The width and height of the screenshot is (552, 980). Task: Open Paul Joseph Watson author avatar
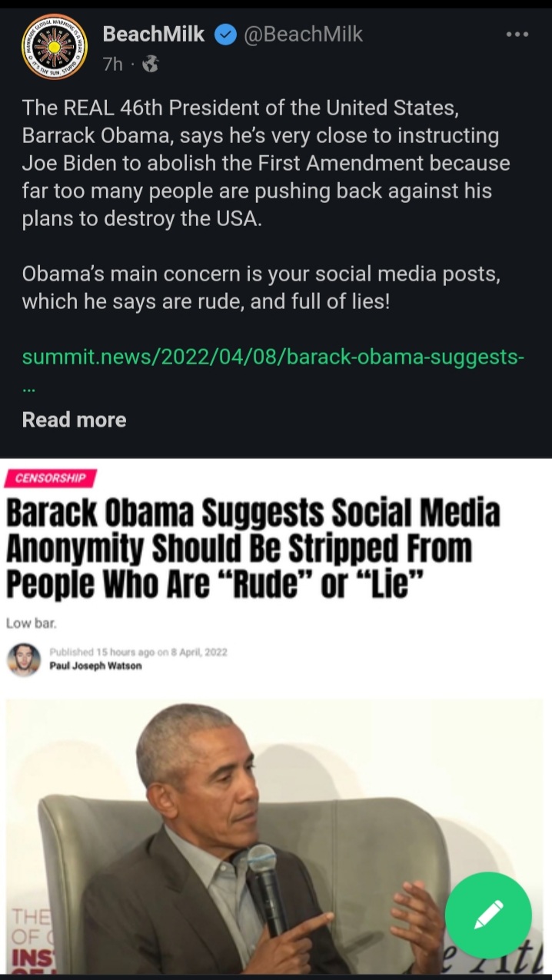pos(24,659)
